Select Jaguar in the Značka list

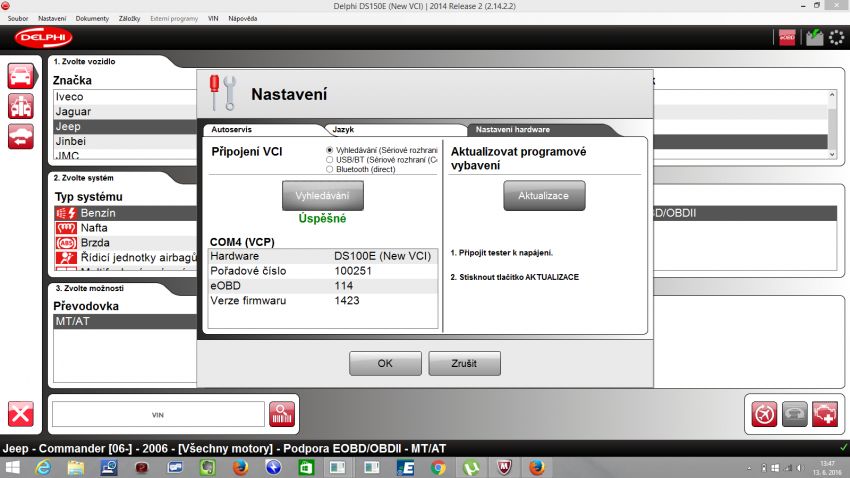(x=126, y=112)
